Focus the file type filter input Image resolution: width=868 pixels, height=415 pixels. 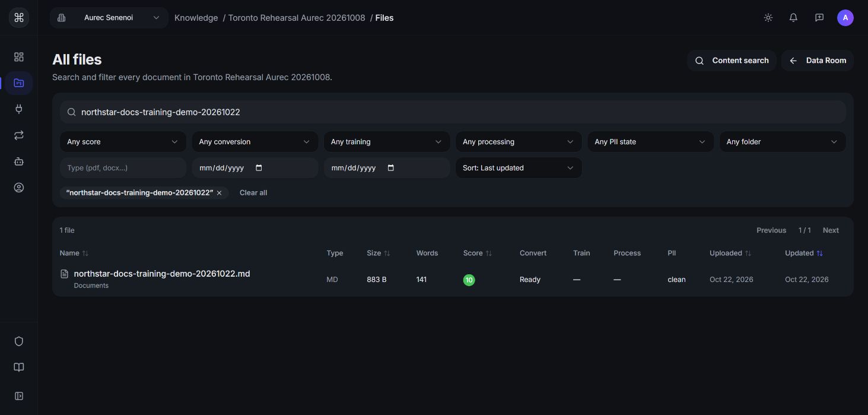[123, 168]
